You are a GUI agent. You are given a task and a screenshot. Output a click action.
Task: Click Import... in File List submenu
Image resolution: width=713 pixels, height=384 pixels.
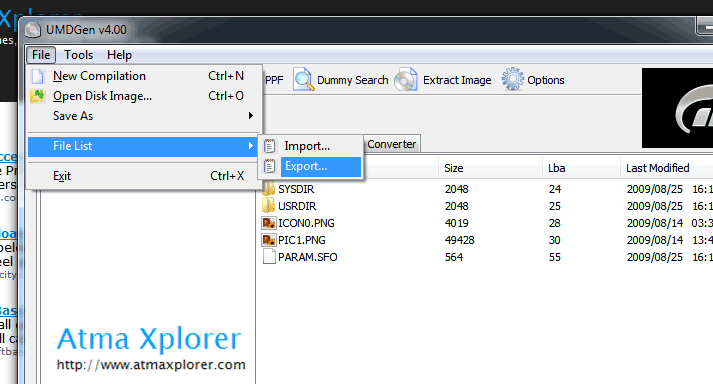[312, 146]
